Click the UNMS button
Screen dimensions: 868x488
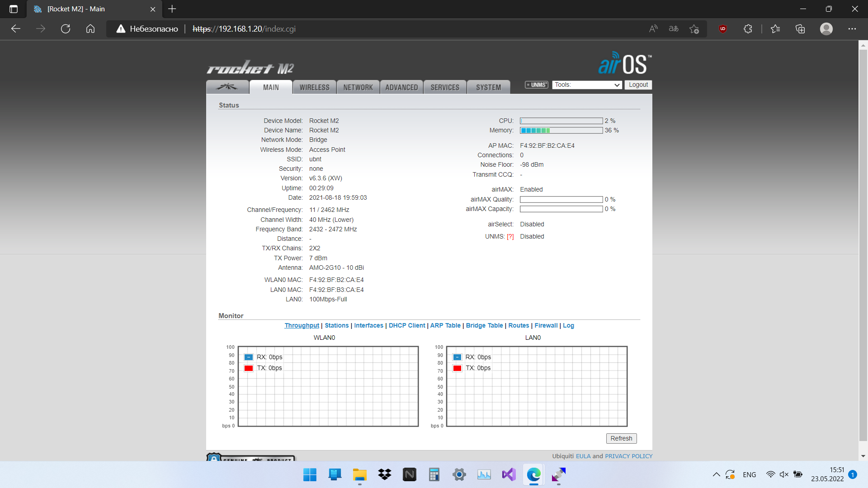pyautogui.click(x=536, y=84)
